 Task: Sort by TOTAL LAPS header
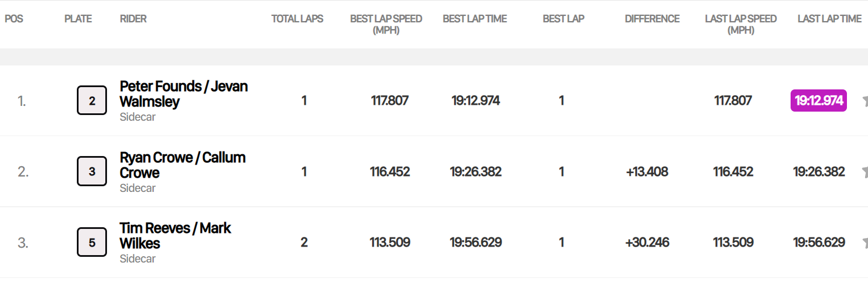click(297, 19)
